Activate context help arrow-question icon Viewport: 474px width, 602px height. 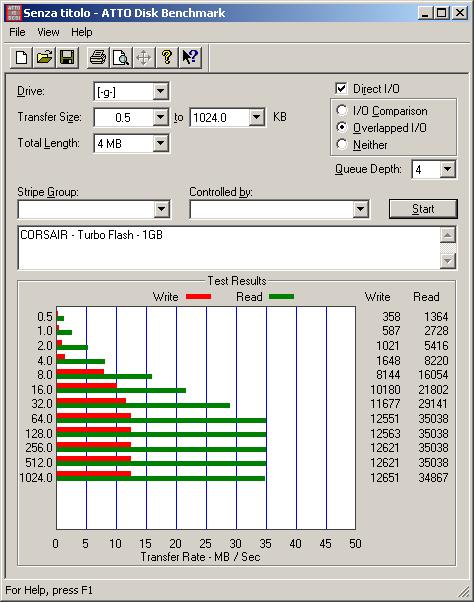point(190,58)
